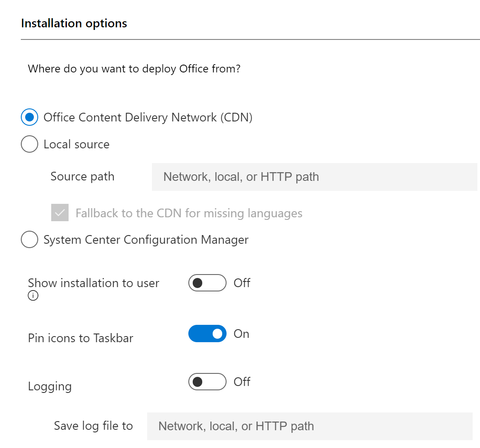Click the Save log file to label
Image resolution: width=480 pixels, height=448 pixels.
(93, 426)
